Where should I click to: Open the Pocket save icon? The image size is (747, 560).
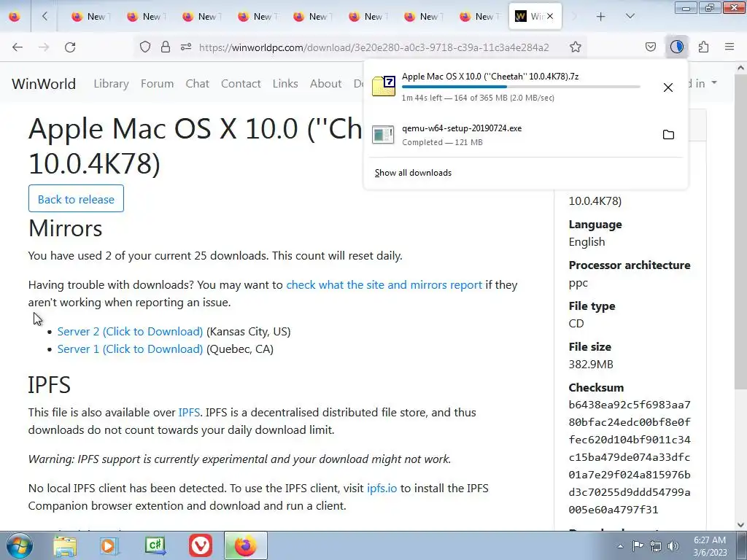coord(650,47)
